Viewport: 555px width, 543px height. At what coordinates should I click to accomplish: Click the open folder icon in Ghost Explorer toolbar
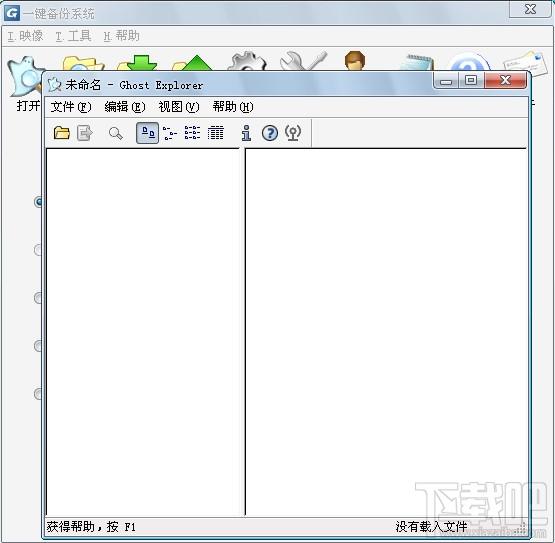pos(62,133)
